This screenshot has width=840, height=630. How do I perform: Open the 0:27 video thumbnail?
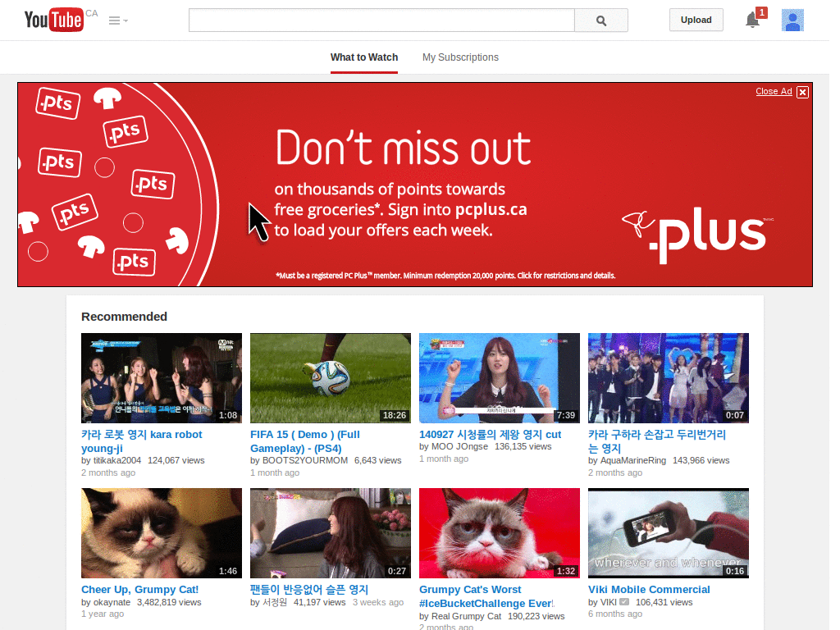(331, 533)
